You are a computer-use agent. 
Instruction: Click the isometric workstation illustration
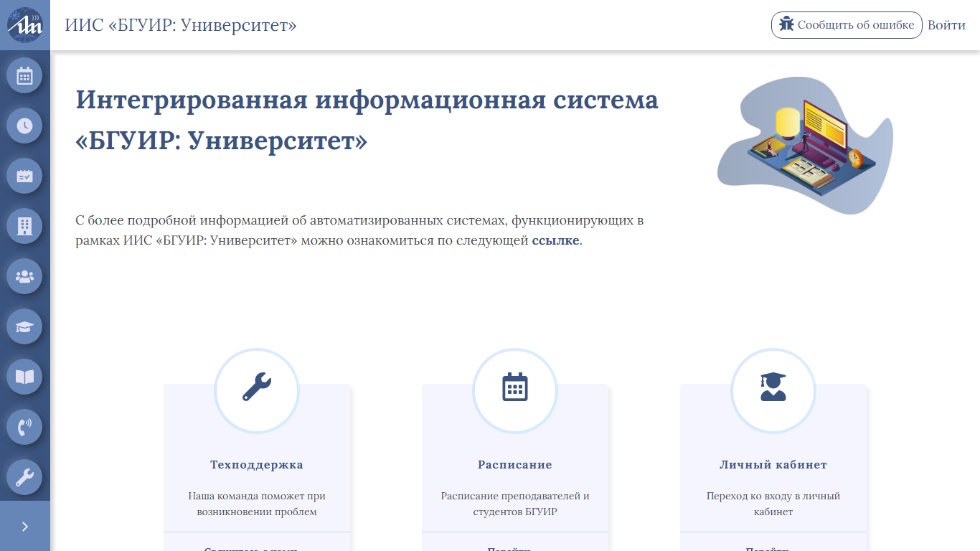click(805, 145)
